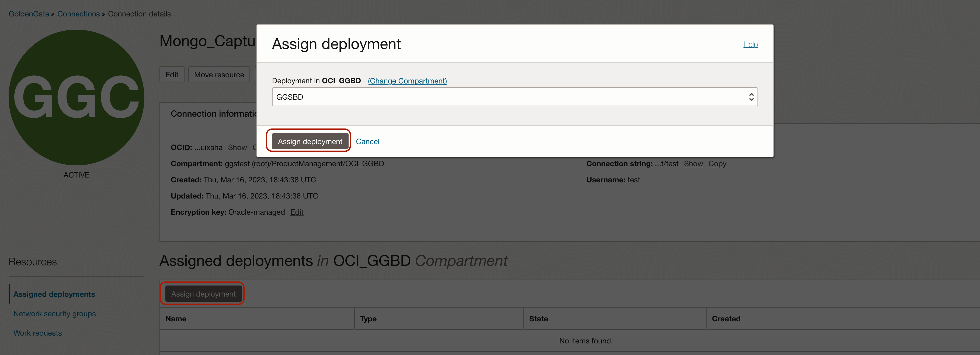Screen dimensions: 980x355
Task: Click the Edit connection button
Action: tap(172, 75)
